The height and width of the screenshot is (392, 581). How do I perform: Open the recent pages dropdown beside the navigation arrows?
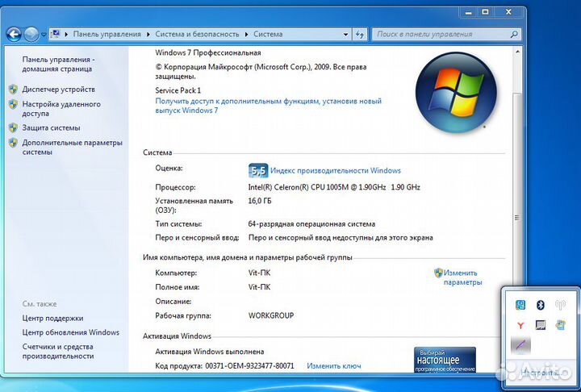(44, 35)
